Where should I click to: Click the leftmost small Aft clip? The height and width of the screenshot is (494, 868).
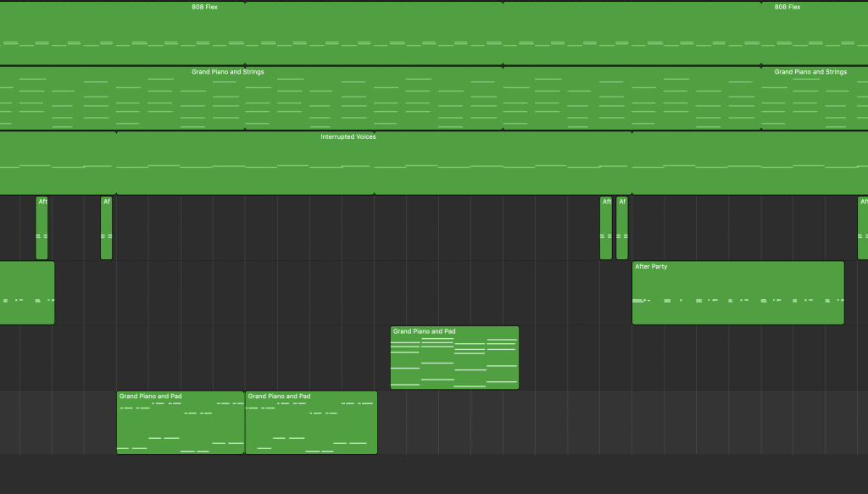(x=42, y=227)
